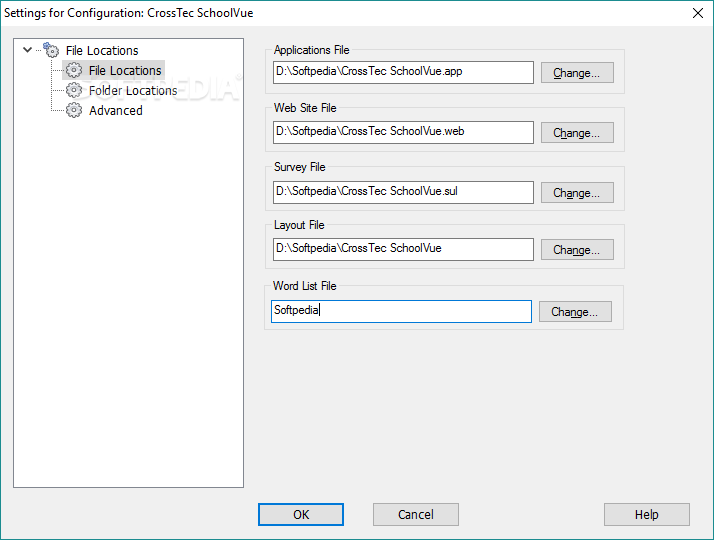
Task: Select the root File Locations tree label
Action: click(x=102, y=50)
